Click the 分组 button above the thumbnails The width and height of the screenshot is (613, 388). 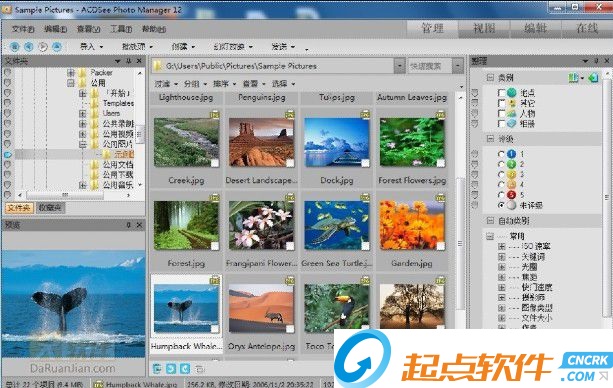195,84
